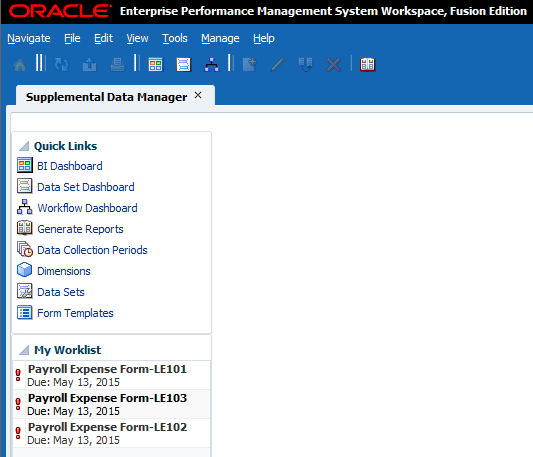Image resolution: width=533 pixels, height=457 pixels.
Task: Open the Form Templates link
Action: click(x=75, y=313)
